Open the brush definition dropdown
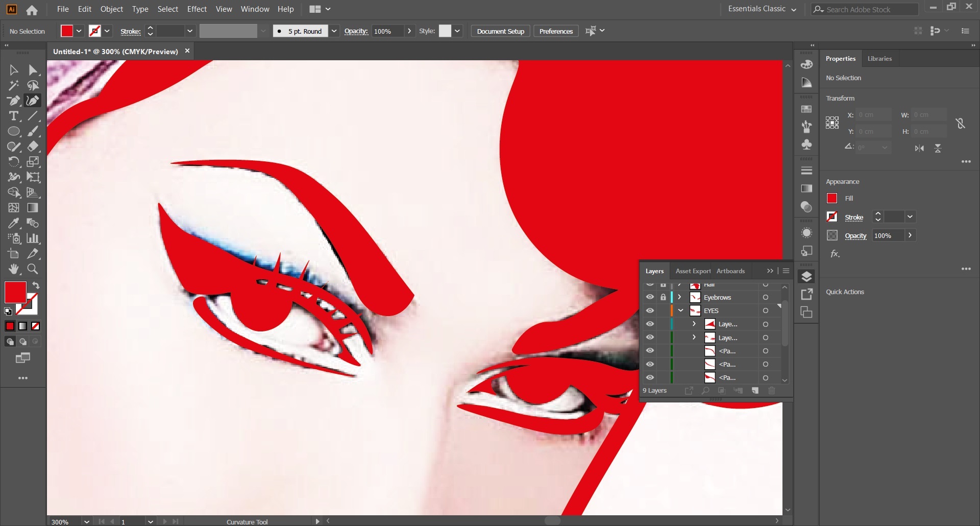 (334, 31)
